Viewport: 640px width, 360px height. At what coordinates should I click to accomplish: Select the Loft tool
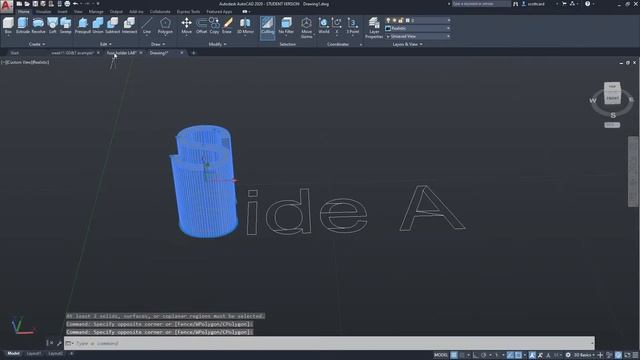pyautogui.click(x=53, y=25)
